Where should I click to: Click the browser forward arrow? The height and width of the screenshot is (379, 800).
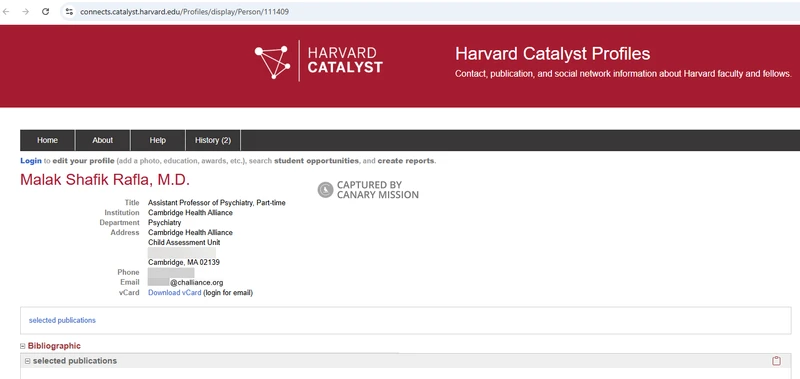point(26,11)
